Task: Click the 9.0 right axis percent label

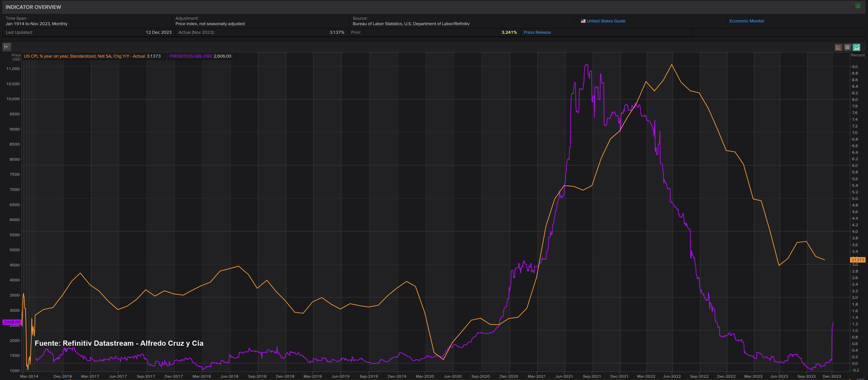Action: [855, 67]
